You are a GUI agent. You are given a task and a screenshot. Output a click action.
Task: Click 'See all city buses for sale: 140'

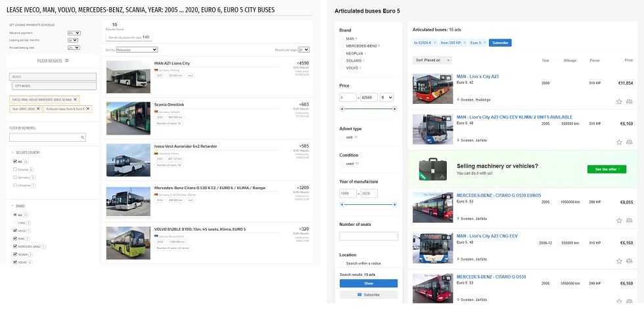point(129,37)
